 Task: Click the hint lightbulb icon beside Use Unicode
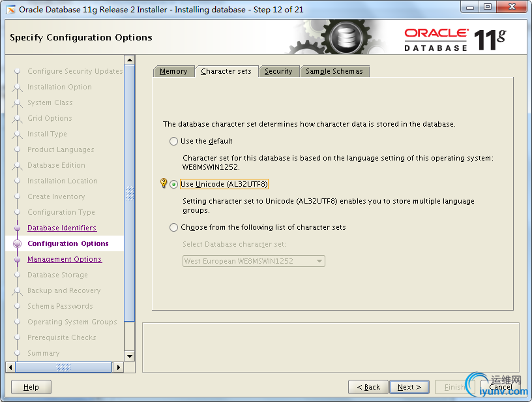[x=164, y=183]
